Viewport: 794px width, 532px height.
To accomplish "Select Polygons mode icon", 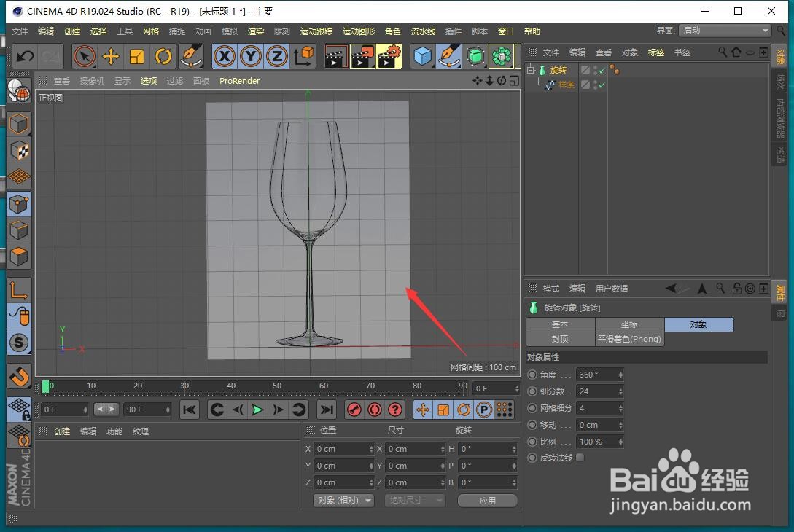I will pos(19,257).
